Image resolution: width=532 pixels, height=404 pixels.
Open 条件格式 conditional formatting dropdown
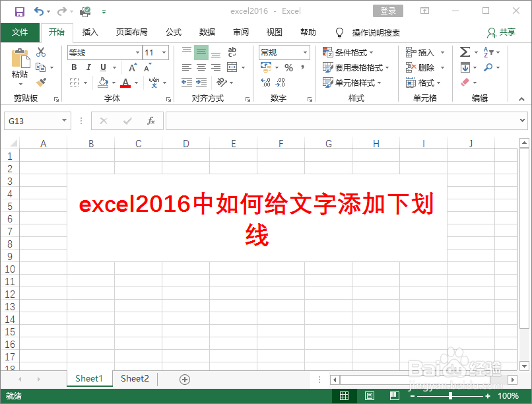[348, 52]
